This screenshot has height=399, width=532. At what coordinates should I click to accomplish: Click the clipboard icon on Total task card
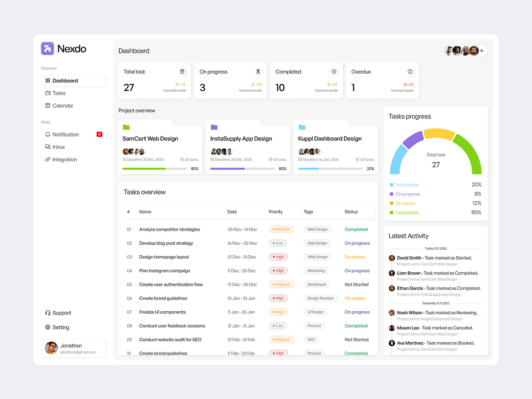pos(182,71)
